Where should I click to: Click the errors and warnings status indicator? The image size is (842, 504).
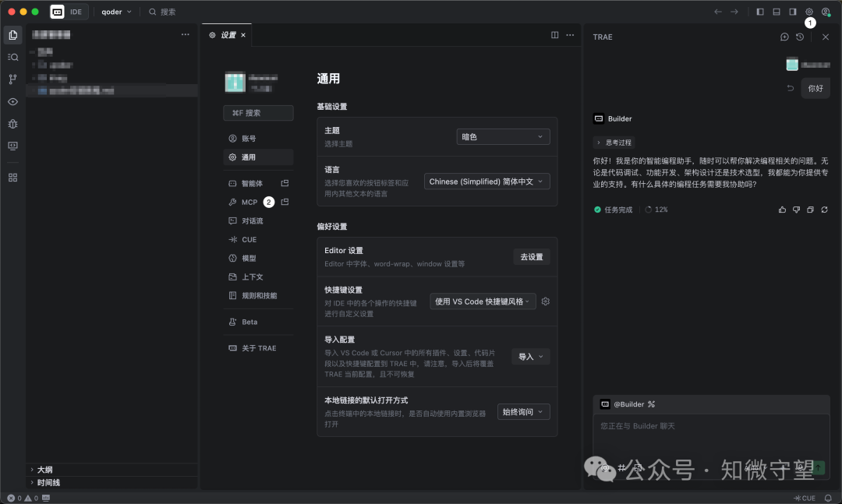(x=23, y=498)
